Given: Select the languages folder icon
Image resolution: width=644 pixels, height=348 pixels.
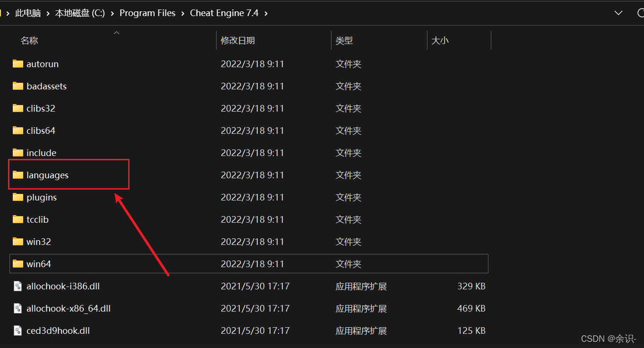Looking at the screenshot, I should pos(18,175).
